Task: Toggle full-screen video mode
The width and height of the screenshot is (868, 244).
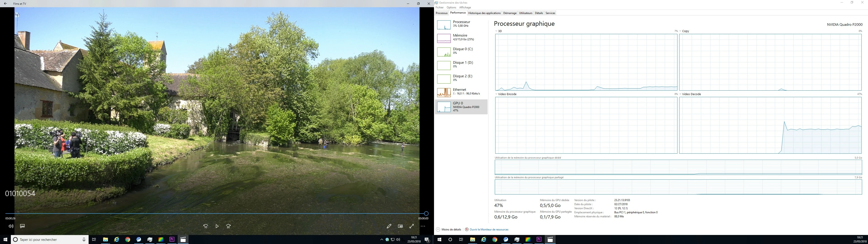Action: click(411, 226)
